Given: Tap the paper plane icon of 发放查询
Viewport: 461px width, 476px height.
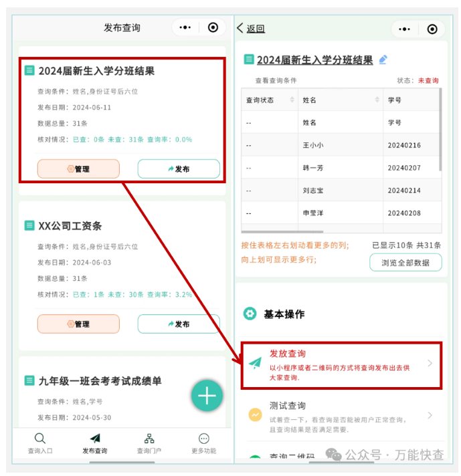Looking at the screenshot, I should click(x=256, y=363).
